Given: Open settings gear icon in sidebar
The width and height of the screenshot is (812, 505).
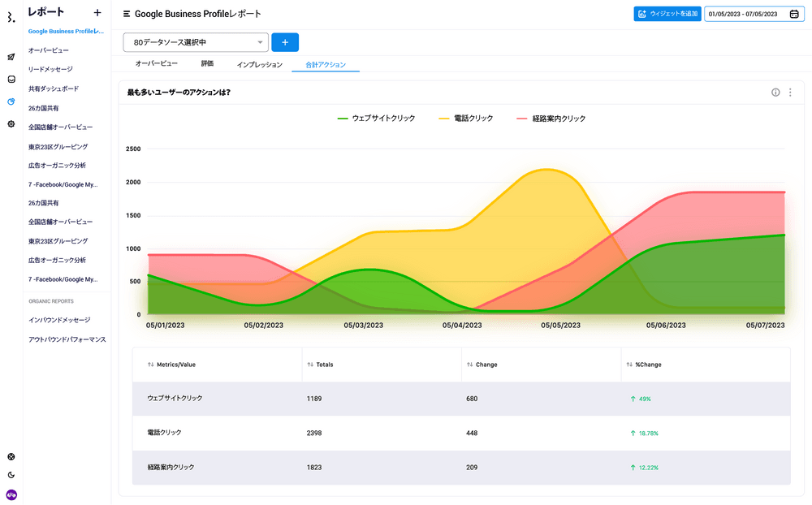Looking at the screenshot, I should tap(11, 124).
